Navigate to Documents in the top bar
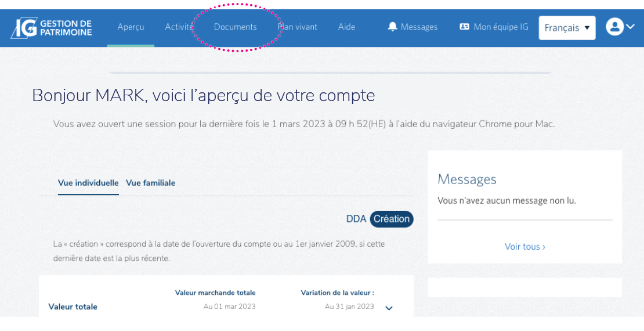The height and width of the screenshot is (331, 644). point(235,27)
